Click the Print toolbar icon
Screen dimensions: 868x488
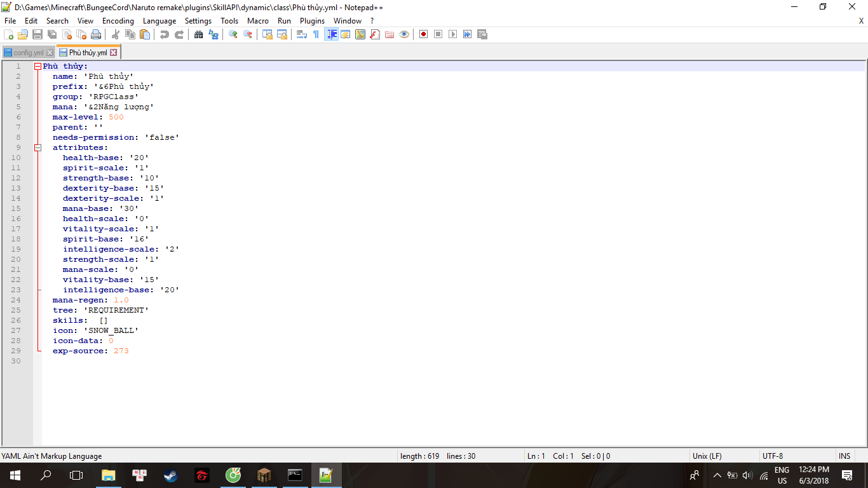click(96, 34)
